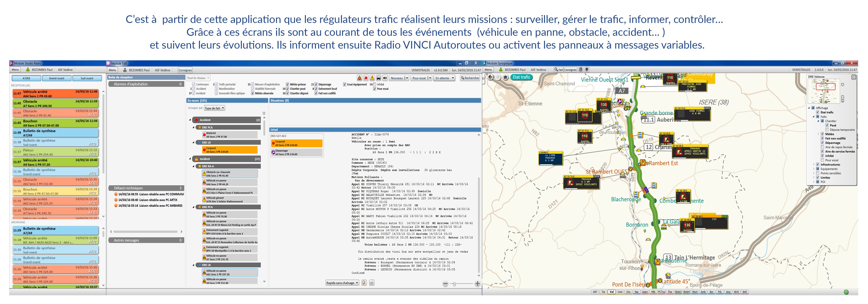868x304 pixels.
Task: Click the map home icon
Action: coord(505,77)
